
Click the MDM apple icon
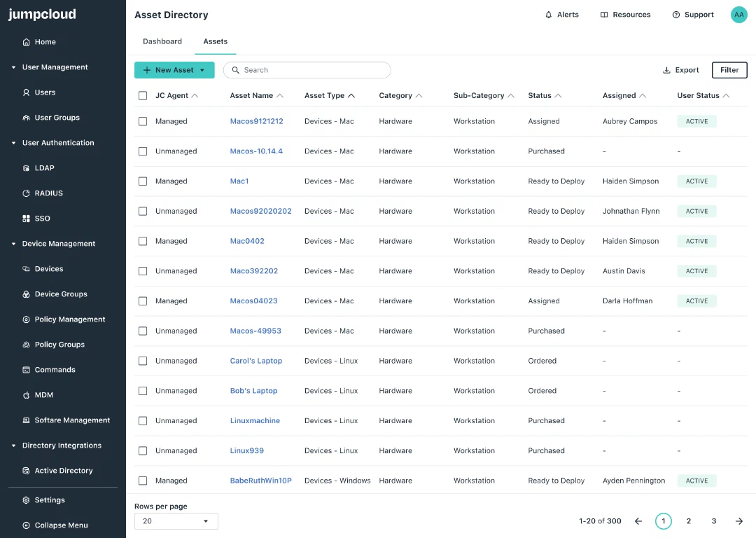(x=26, y=395)
